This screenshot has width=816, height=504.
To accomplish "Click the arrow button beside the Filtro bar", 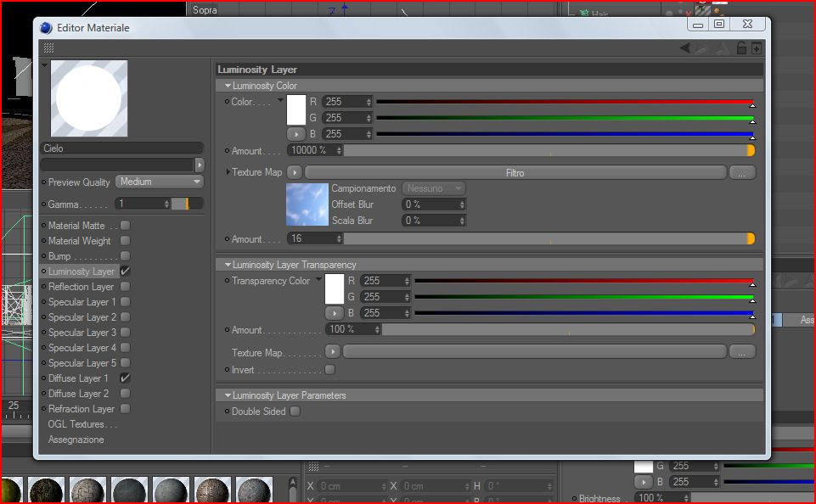I will coord(294,172).
